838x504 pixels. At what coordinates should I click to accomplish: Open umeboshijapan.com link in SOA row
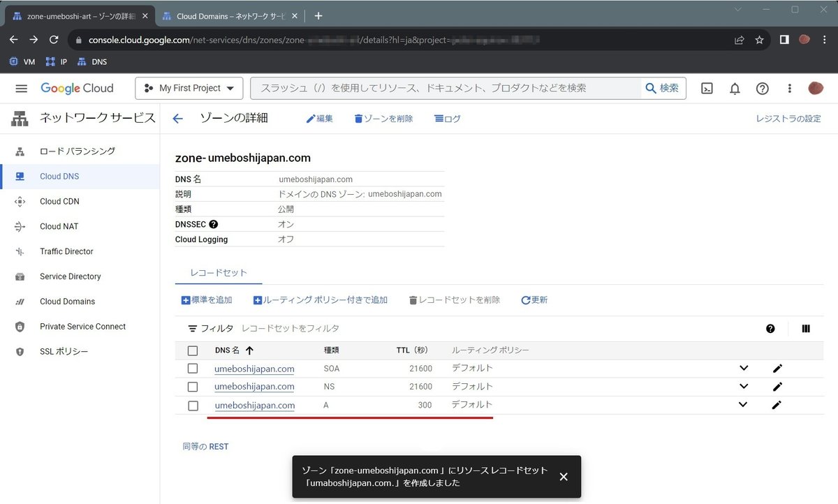click(254, 369)
